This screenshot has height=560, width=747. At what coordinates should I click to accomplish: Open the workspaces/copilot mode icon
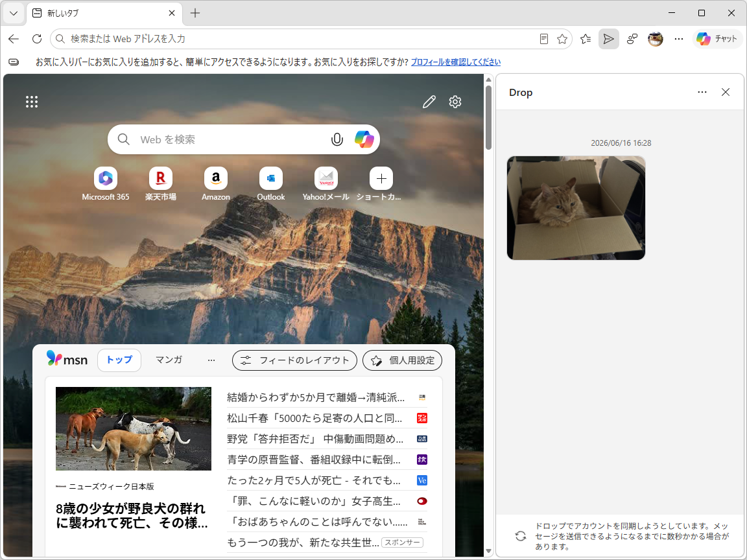[x=632, y=39]
